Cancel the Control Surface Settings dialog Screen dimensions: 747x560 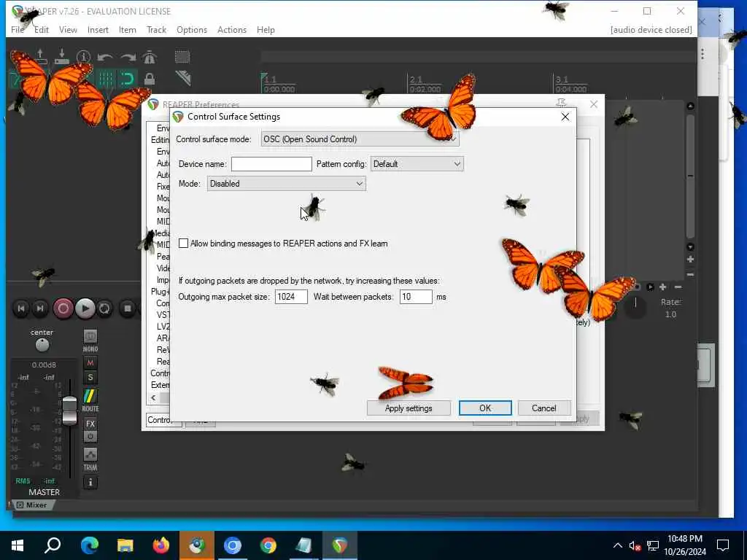click(x=543, y=408)
